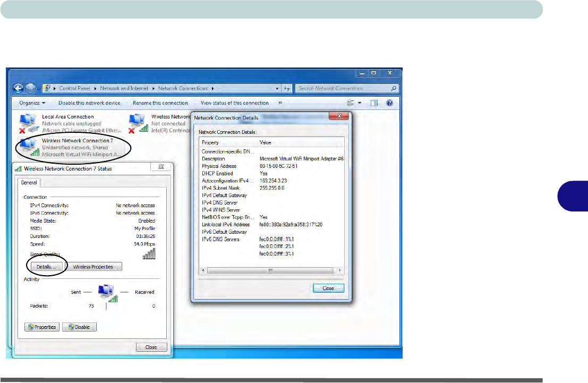Select the Wireless Network Connection 7 icon
This screenshot has height=383, width=588.
[x=27, y=147]
